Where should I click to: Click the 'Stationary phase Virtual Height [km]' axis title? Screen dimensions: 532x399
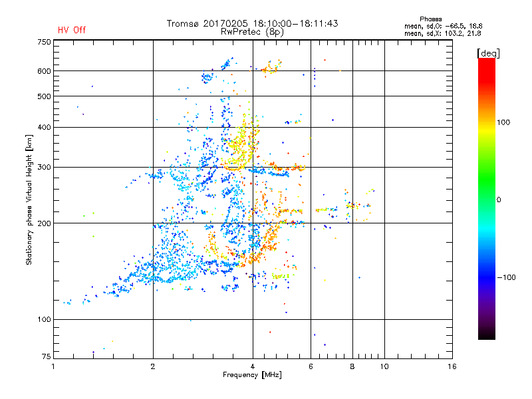pyautogui.click(x=29, y=199)
